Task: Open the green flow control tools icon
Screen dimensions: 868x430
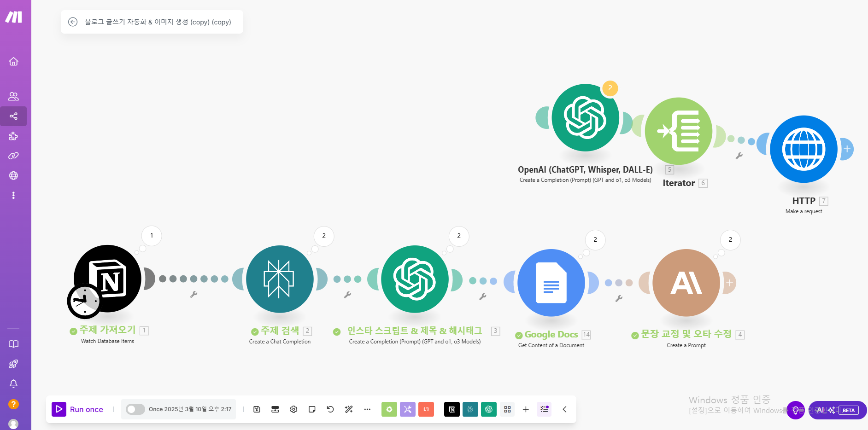Action: point(389,409)
